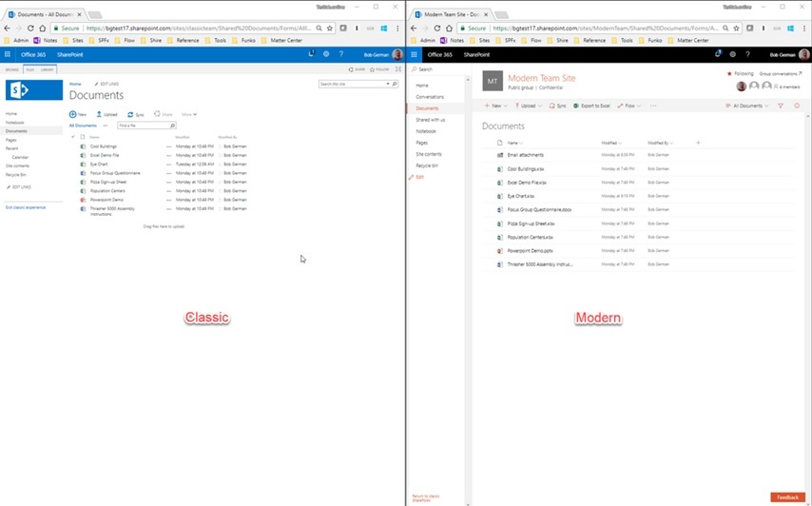
Task: Open settings gear in Classic window header
Action: pyautogui.click(x=326, y=54)
